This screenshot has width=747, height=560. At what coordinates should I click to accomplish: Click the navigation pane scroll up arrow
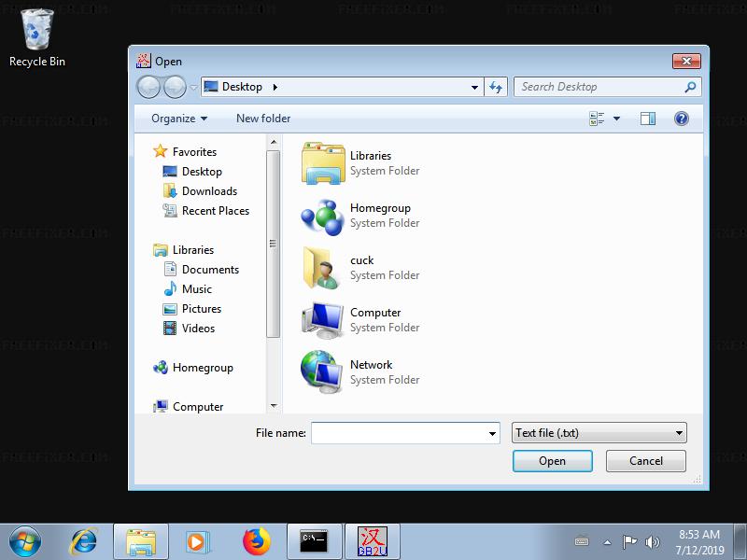click(x=274, y=142)
